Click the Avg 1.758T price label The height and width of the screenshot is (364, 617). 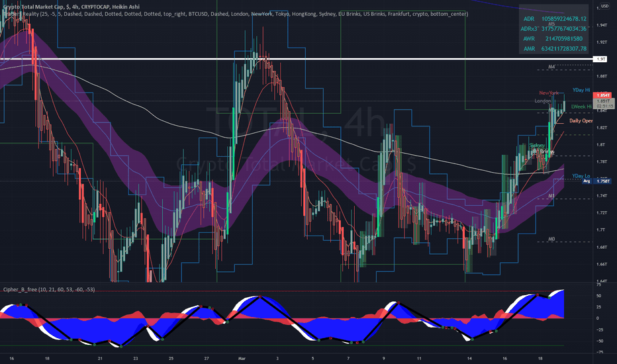[596, 181]
